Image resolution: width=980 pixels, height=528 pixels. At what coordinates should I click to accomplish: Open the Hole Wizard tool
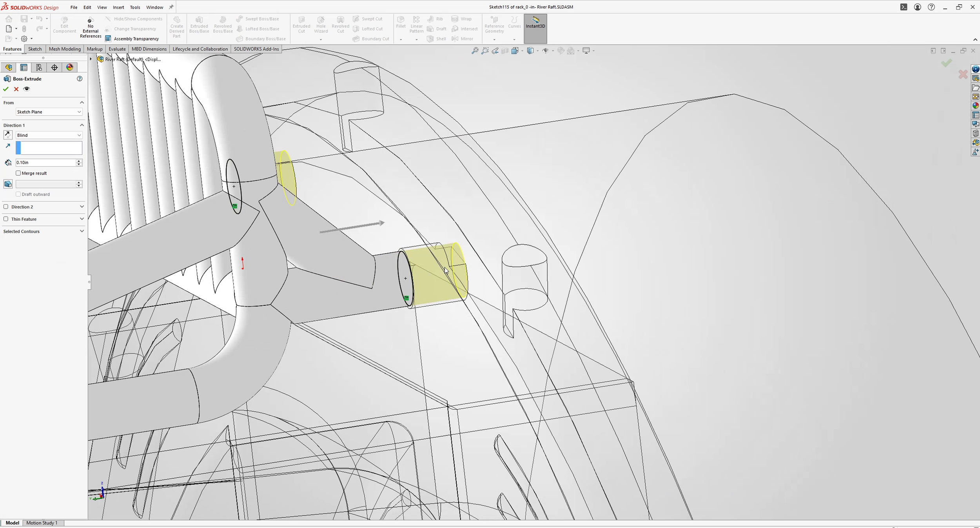(x=321, y=24)
